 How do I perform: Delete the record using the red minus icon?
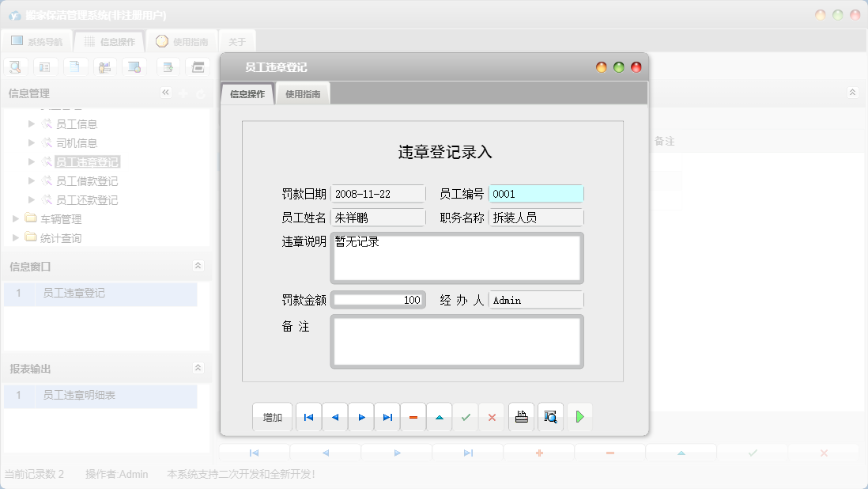pos(413,417)
